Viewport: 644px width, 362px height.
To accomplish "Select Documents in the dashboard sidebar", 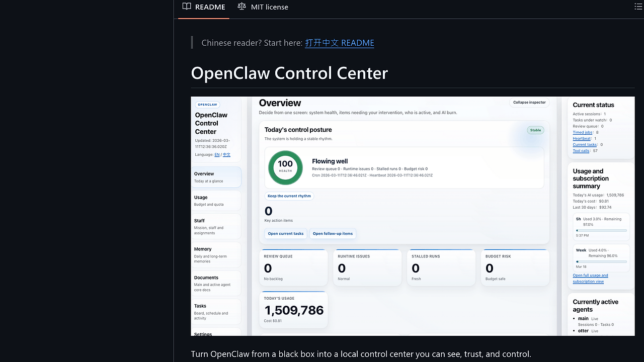I will (x=216, y=283).
